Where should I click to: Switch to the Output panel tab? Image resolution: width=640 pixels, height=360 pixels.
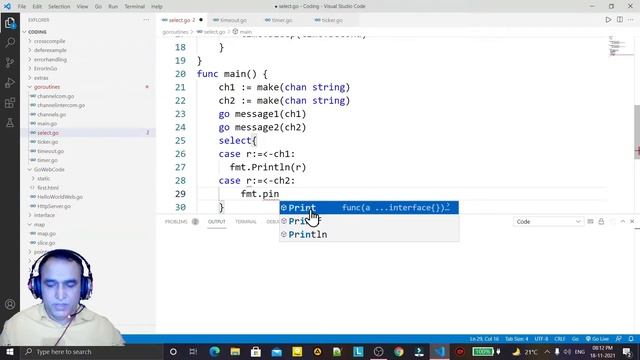coord(217,222)
